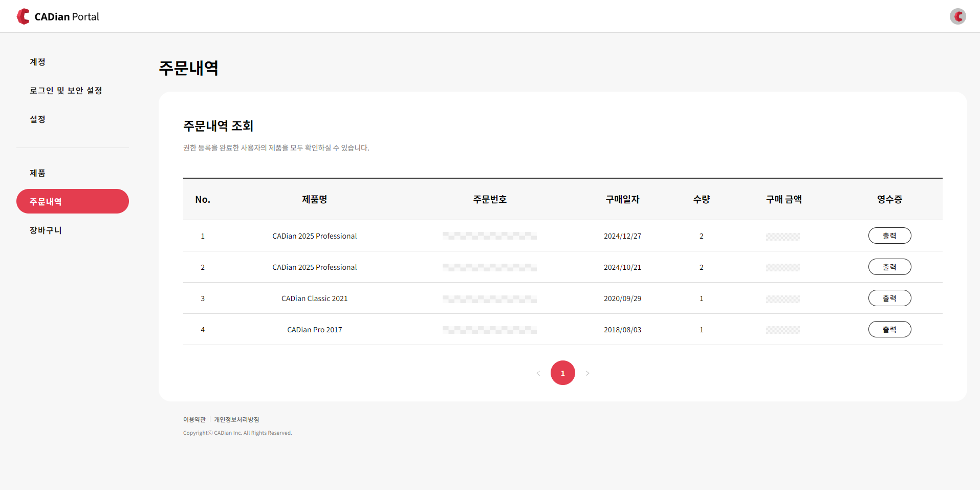The image size is (980, 490).
Task: Click the 구매일자 column header
Action: (622, 200)
